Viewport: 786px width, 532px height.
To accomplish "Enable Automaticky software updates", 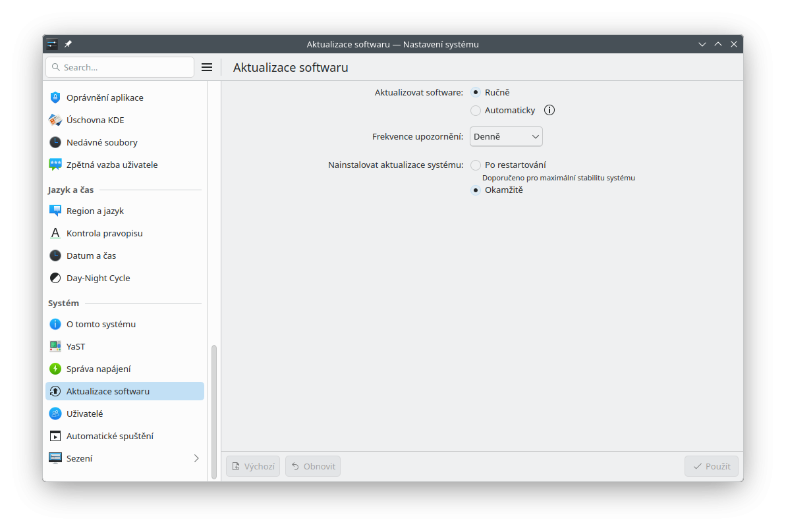I will [x=476, y=111].
